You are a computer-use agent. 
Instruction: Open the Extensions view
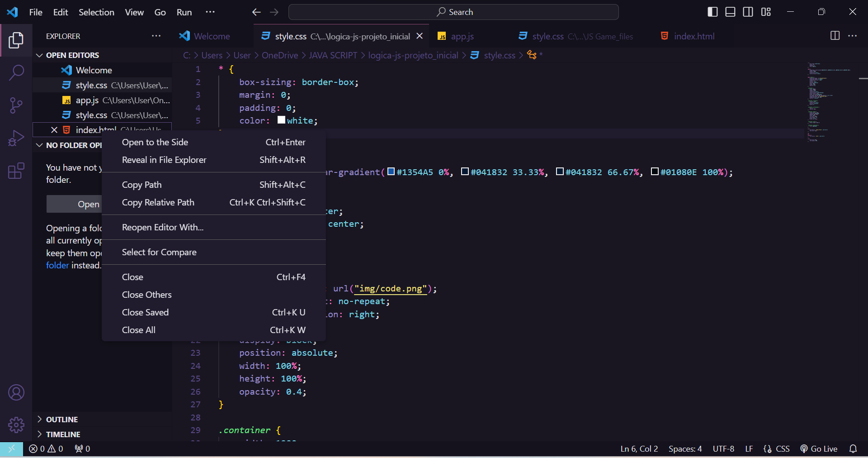[x=16, y=171]
